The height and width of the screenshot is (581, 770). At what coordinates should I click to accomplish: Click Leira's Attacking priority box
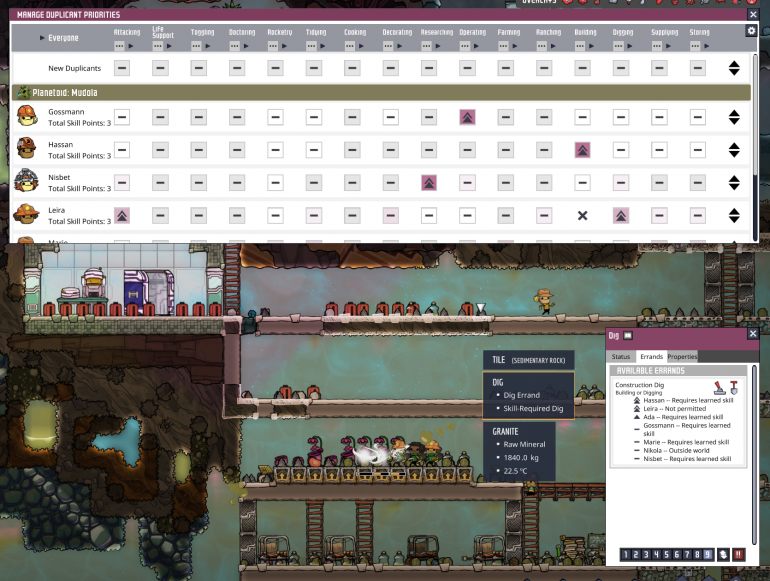(122, 215)
